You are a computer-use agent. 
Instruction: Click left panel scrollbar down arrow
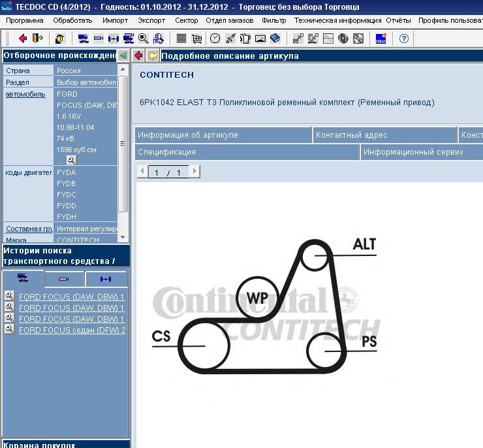click(123, 237)
